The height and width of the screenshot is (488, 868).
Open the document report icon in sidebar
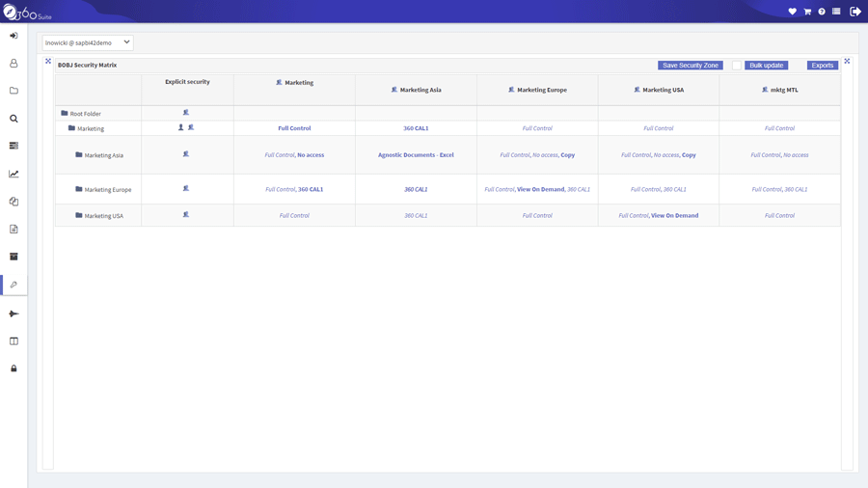pyautogui.click(x=14, y=230)
